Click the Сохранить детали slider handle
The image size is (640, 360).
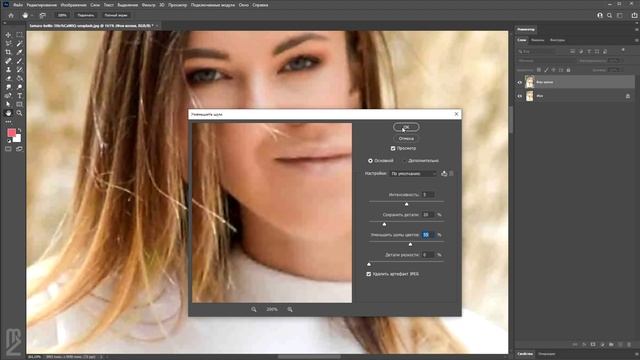[384, 224]
